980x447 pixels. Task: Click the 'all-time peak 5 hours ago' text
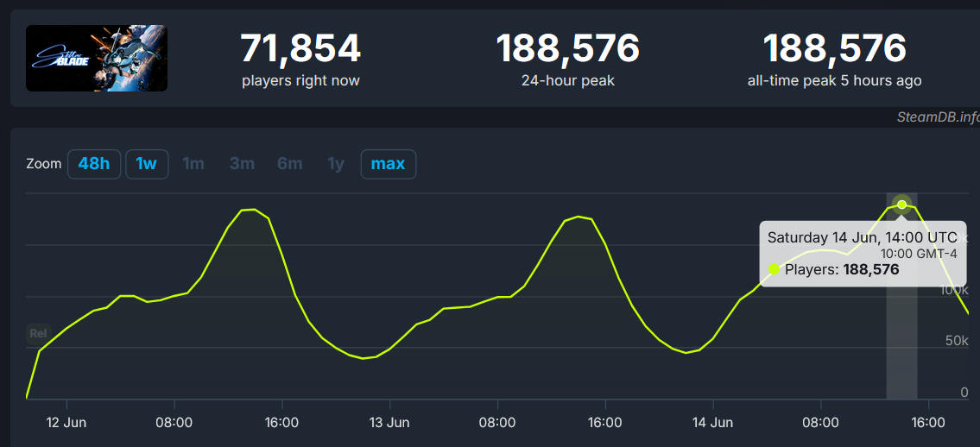pyautogui.click(x=834, y=81)
